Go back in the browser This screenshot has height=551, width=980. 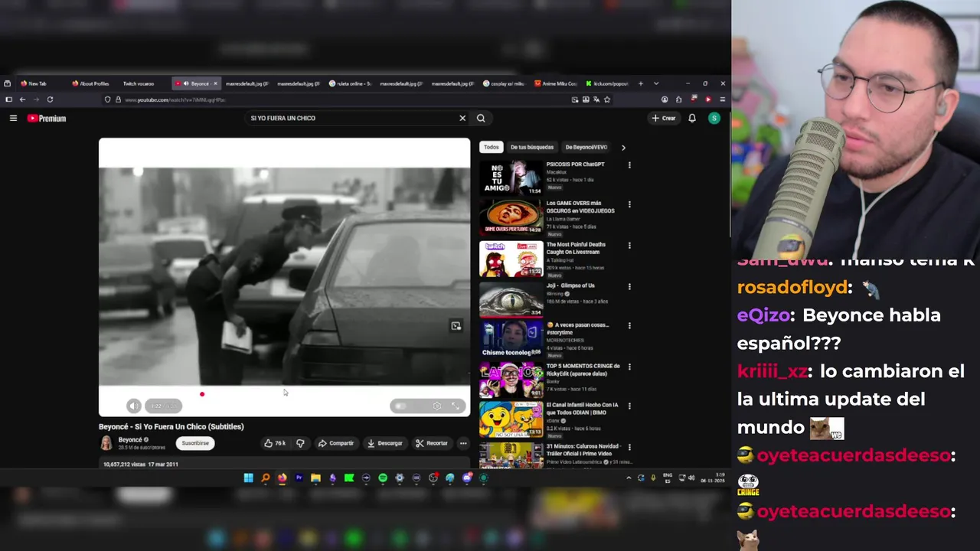[x=22, y=99]
